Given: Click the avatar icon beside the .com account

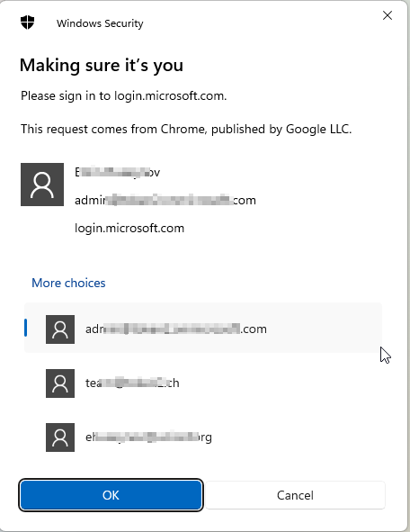Looking at the screenshot, I should point(60,329).
